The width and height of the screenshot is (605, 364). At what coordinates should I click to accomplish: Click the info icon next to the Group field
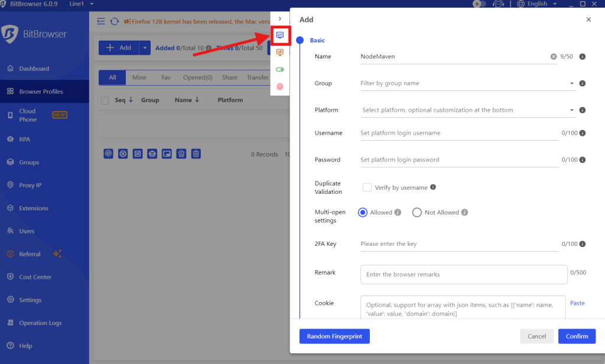pos(583,83)
